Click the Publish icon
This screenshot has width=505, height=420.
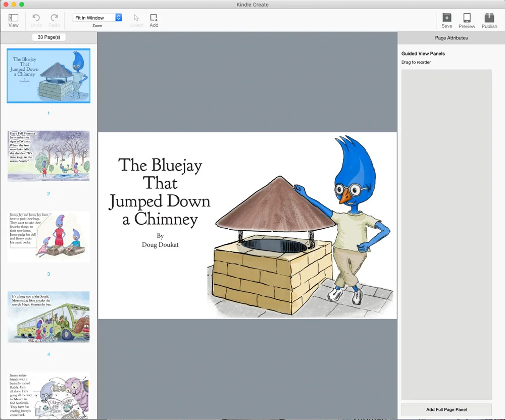point(489,17)
